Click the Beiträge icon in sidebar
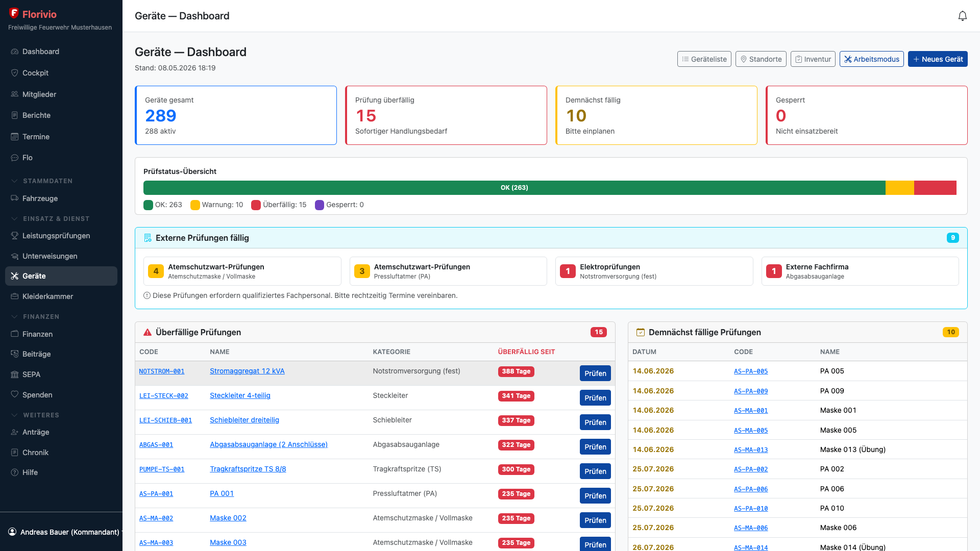The image size is (980, 551). click(15, 354)
